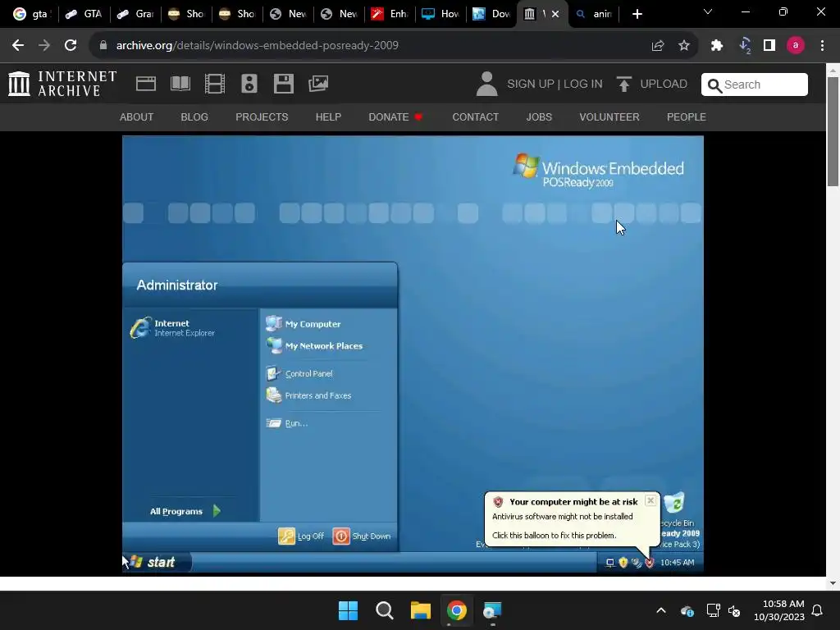This screenshot has width=840, height=630.
Task: Click the Share this page icon
Action: 658,46
